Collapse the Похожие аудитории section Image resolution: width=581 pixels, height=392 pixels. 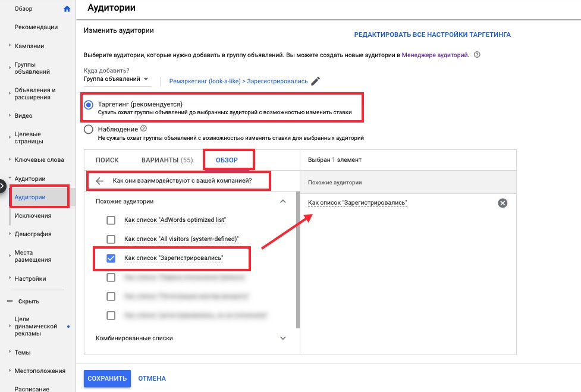pyautogui.click(x=282, y=202)
